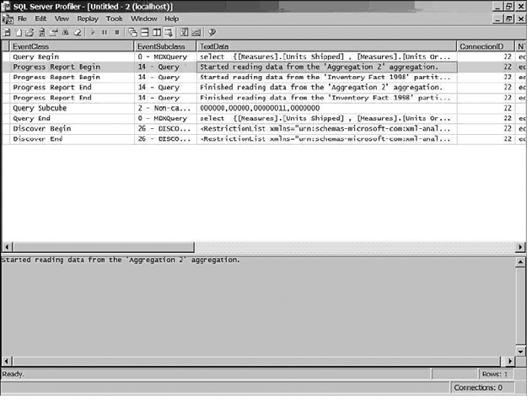Image resolution: width=532 pixels, height=404 pixels.
Task: Click the Help question mark icon
Action: [212, 33]
